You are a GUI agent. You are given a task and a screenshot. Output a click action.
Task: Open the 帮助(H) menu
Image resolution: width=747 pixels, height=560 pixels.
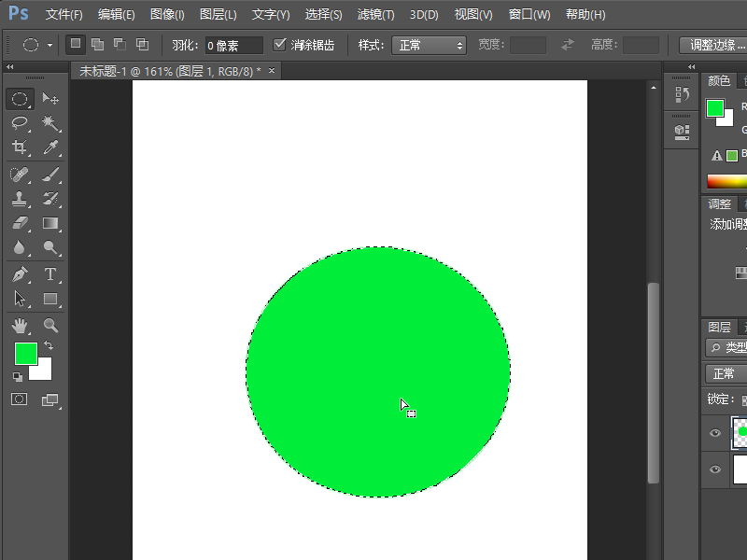585,15
